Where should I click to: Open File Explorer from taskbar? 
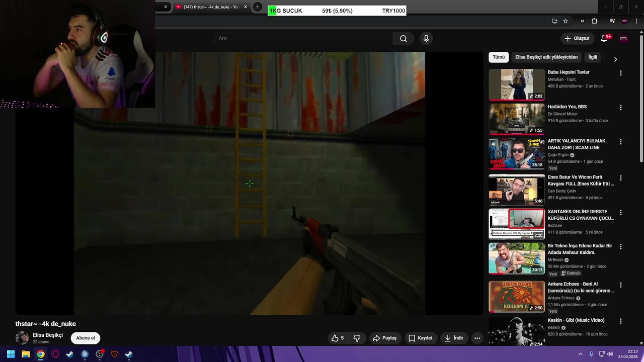(26, 354)
